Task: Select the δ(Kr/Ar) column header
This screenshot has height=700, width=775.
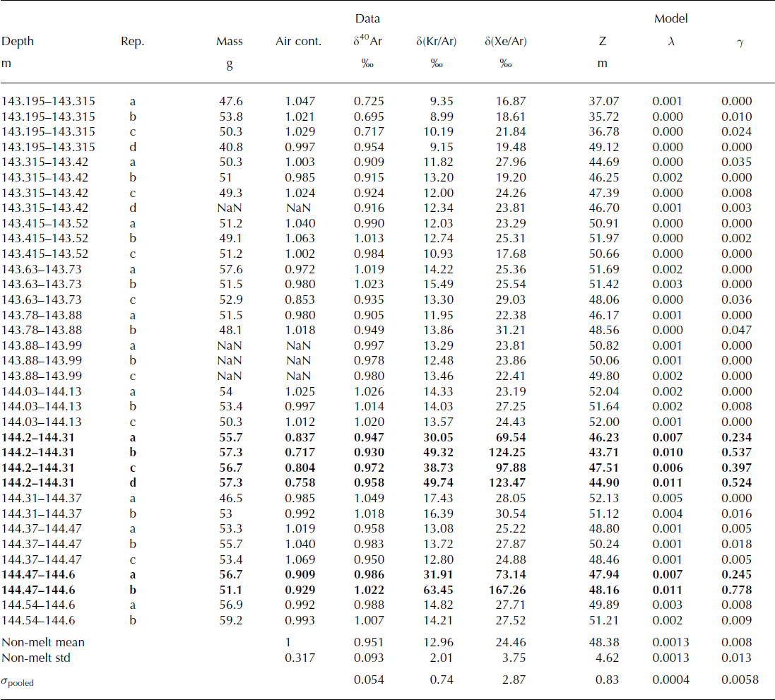Action: [436, 42]
